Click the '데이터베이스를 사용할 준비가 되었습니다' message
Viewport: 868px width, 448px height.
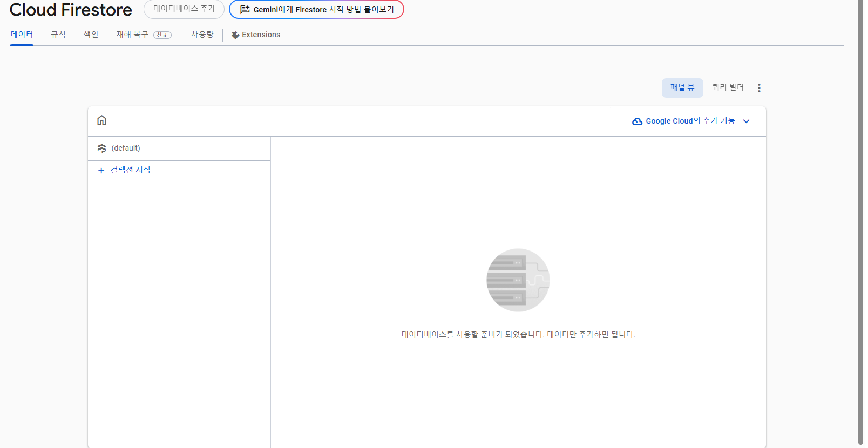coord(518,335)
